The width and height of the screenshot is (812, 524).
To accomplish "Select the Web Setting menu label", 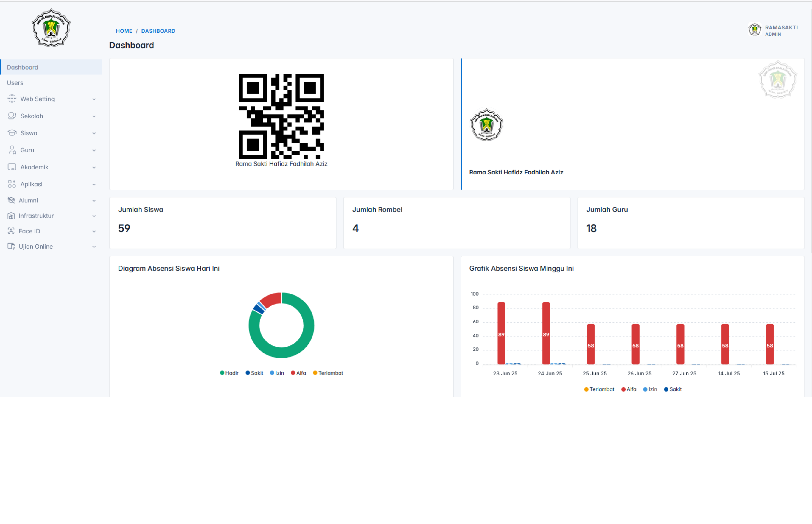I will point(38,99).
